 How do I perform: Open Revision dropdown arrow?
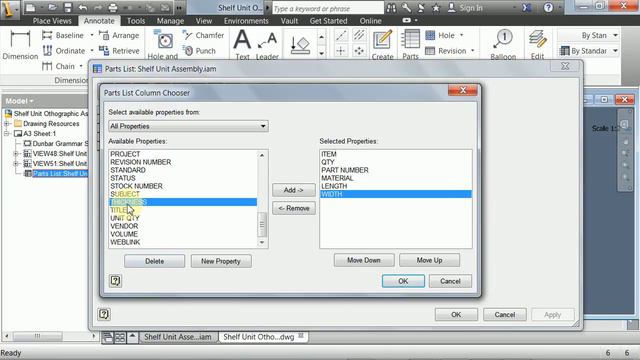473,51
